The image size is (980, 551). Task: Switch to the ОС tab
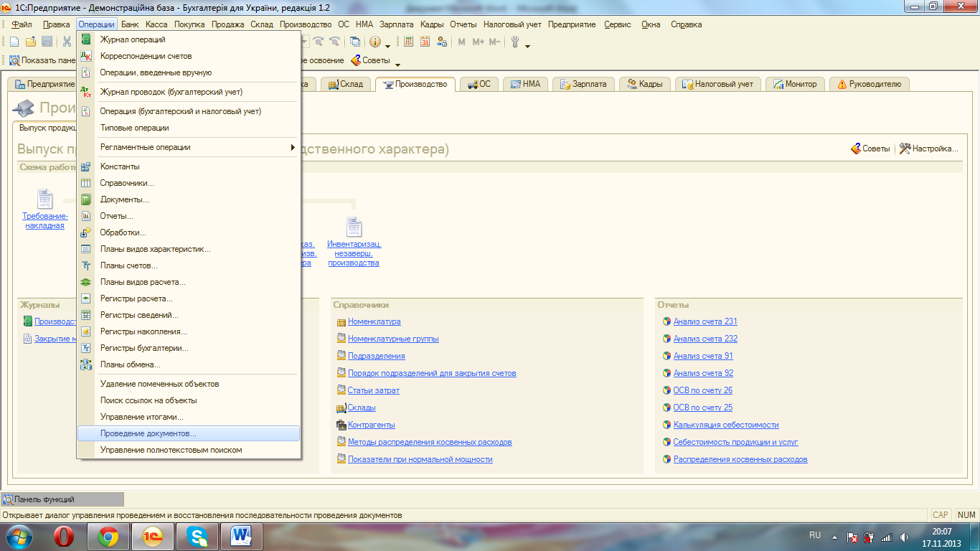pos(479,84)
